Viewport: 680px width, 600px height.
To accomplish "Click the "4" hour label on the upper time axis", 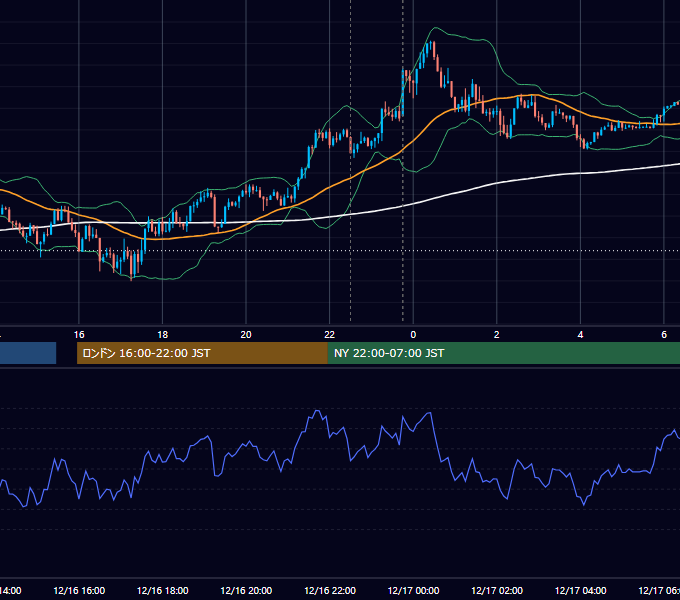I will (580, 335).
